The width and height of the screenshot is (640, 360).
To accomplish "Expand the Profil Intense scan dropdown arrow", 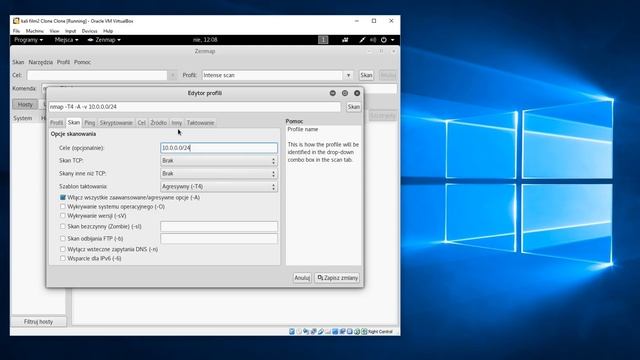I will click(348, 75).
